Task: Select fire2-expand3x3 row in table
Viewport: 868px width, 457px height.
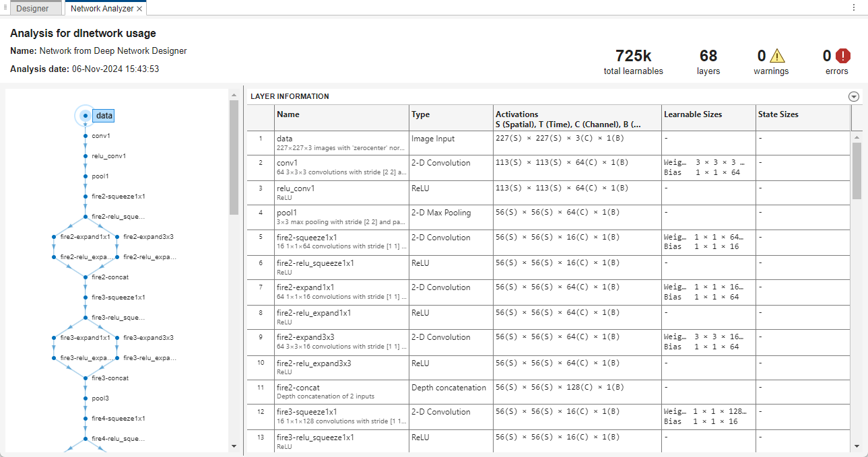Action: tap(549, 342)
